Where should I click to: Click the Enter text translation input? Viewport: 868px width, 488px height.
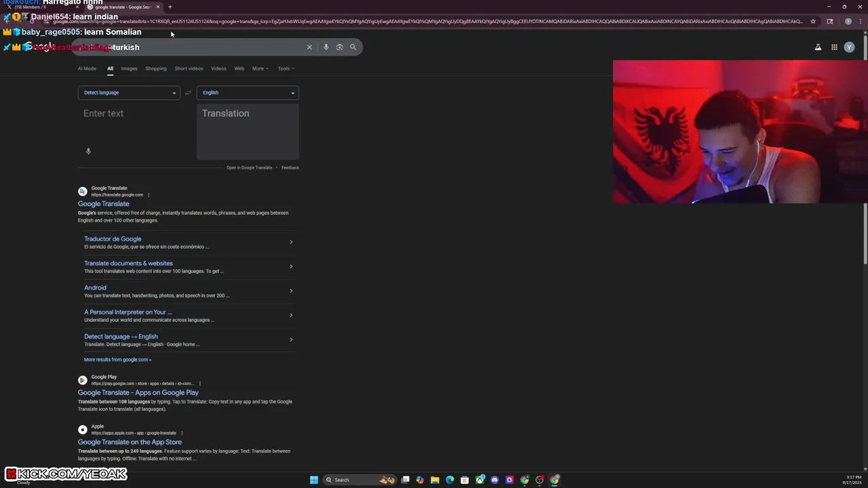pos(129,131)
